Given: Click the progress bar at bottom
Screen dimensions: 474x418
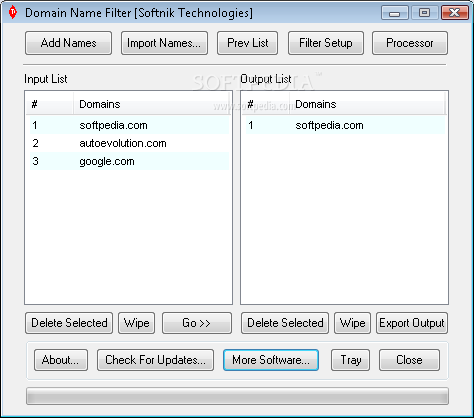Looking at the screenshot, I should point(237,396).
